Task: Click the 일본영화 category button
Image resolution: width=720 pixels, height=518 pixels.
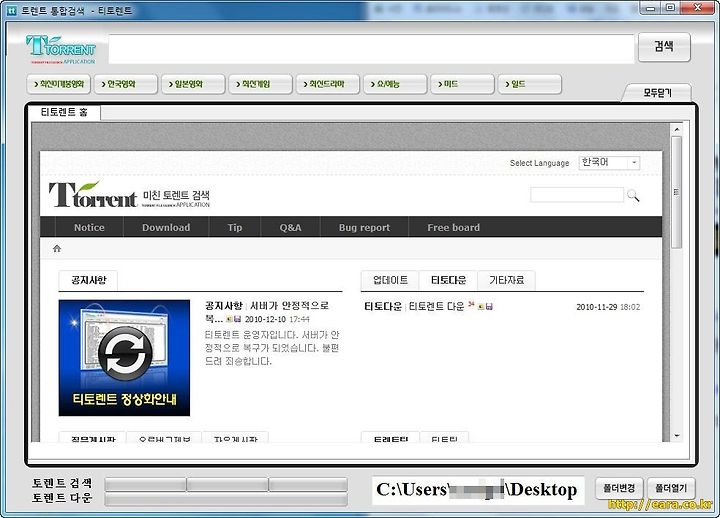Action: (x=193, y=84)
